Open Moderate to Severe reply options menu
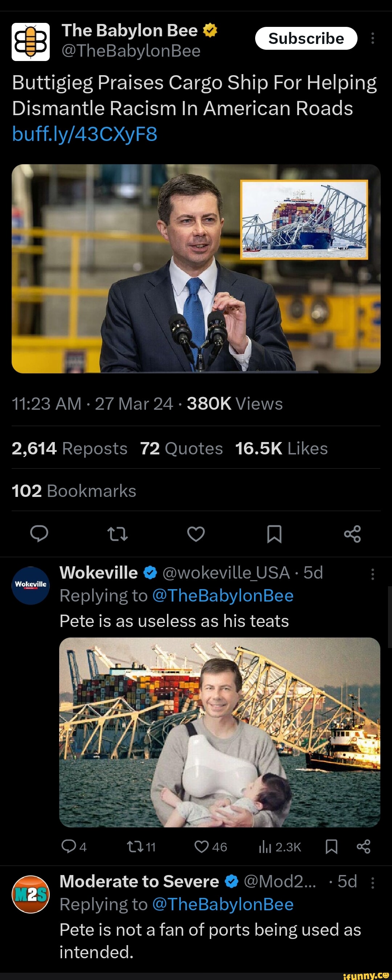Image resolution: width=392 pixels, height=980 pixels. tap(372, 883)
